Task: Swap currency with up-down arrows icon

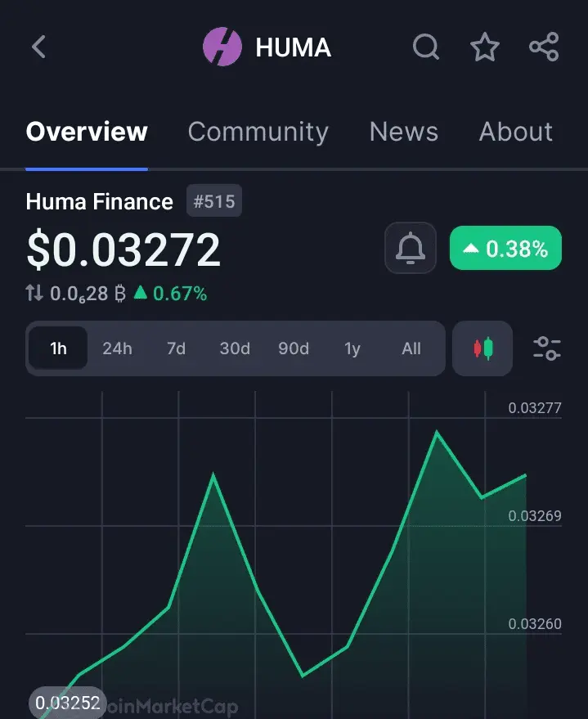Action: tap(34, 293)
